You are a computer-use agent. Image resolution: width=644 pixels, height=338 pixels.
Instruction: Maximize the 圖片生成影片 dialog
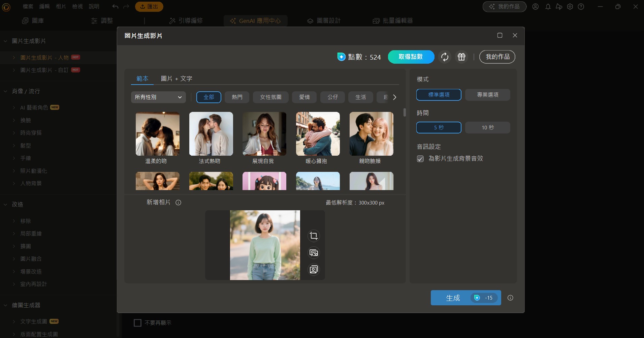[x=500, y=35]
